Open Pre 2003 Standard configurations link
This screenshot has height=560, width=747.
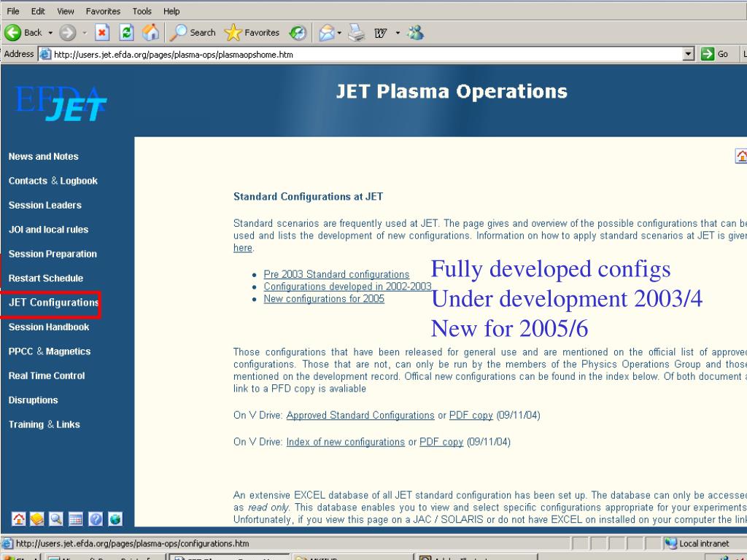pyautogui.click(x=336, y=274)
